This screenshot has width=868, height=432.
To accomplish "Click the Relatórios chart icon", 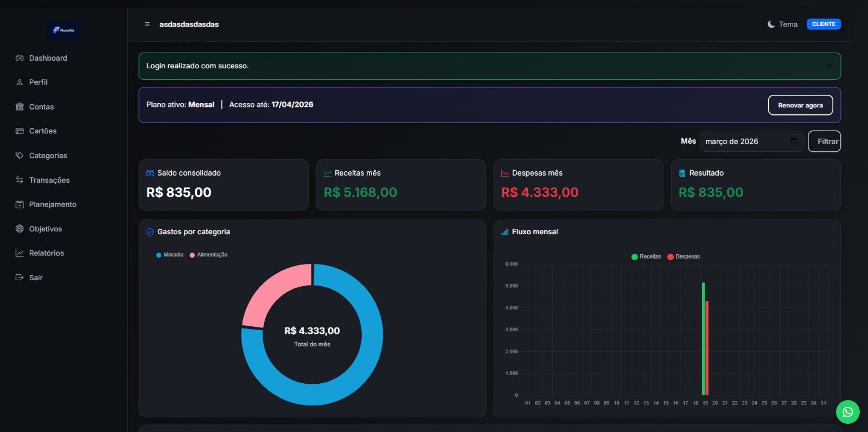I will (20, 253).
